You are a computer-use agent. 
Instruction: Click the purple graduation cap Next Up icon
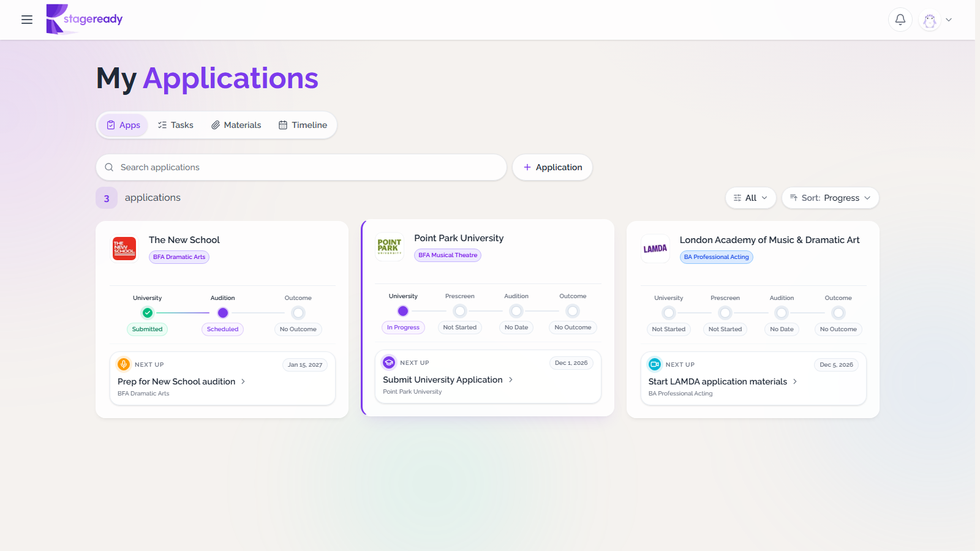(389, 362)
